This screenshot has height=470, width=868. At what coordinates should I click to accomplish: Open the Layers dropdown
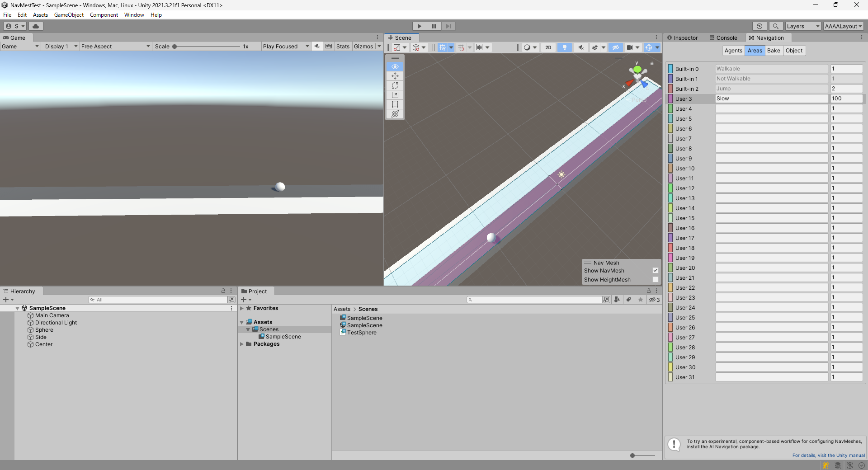click(803, 26)
